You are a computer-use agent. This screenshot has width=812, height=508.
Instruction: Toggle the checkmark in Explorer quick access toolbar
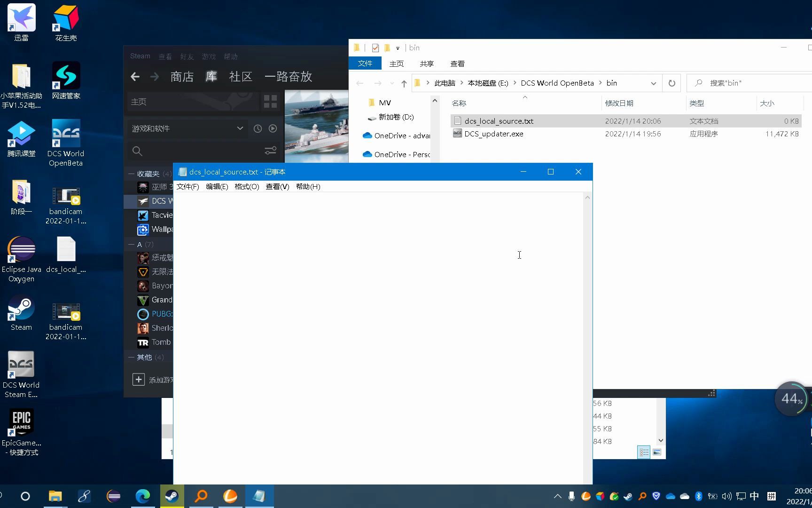tap(375, 48)
